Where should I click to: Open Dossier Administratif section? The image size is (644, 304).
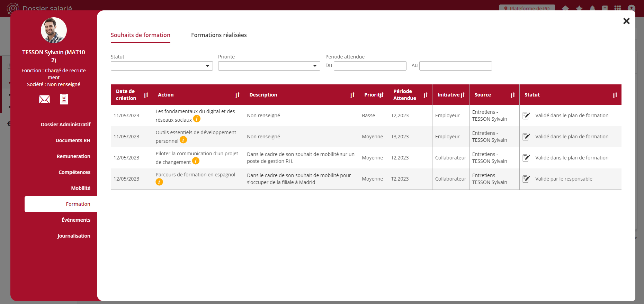click(65, 125)
